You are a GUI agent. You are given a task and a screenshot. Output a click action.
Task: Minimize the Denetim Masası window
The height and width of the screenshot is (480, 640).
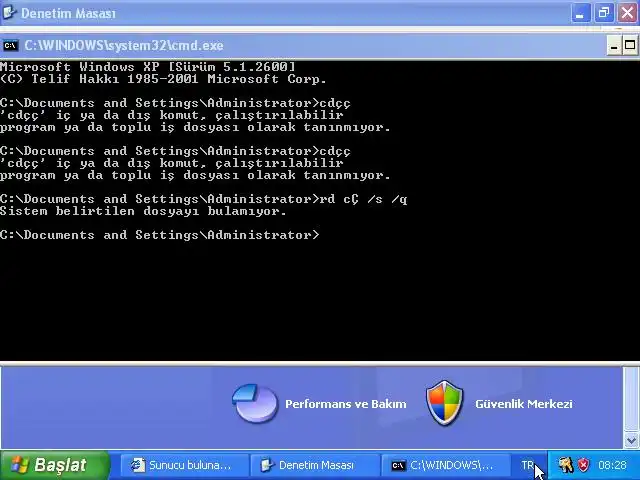tap(580, 13)
